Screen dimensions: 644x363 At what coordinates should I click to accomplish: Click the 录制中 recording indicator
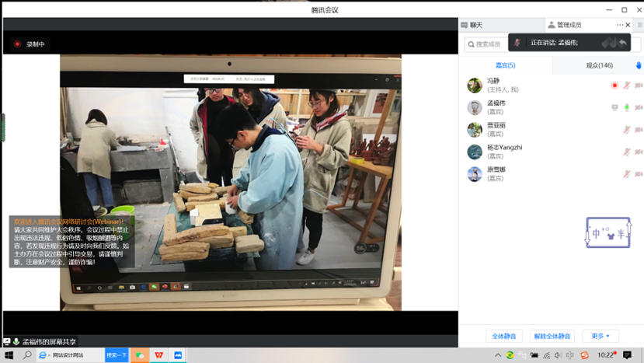point(29,44)
